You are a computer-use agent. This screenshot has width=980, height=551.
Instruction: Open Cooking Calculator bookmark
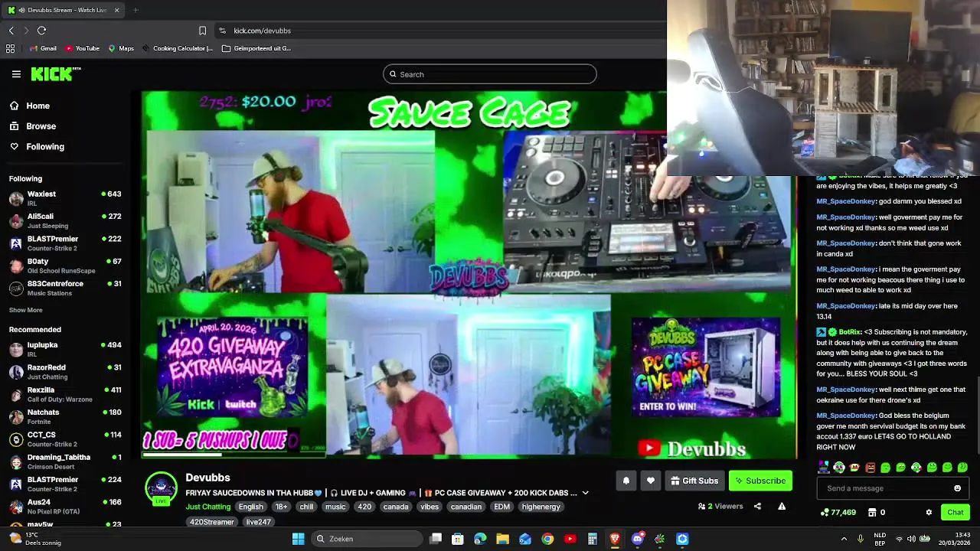[x=177, y=48]
